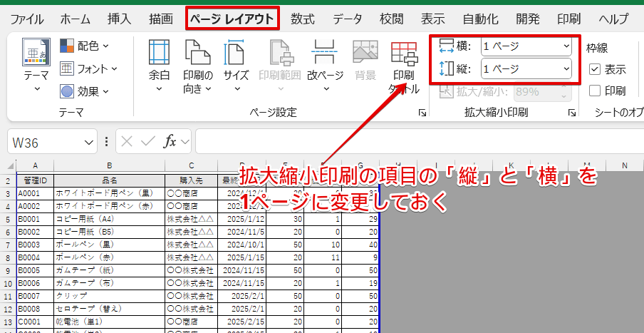Screen dimensions: 644x333
Task: Click date cell 2024/10/1
Action: click(242, 245)
